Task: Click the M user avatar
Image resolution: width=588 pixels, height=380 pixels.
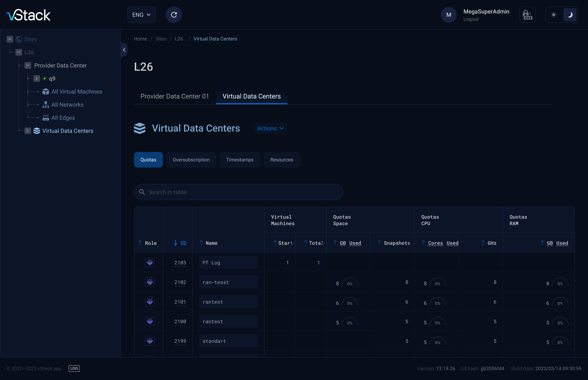Action: (448, 15)
